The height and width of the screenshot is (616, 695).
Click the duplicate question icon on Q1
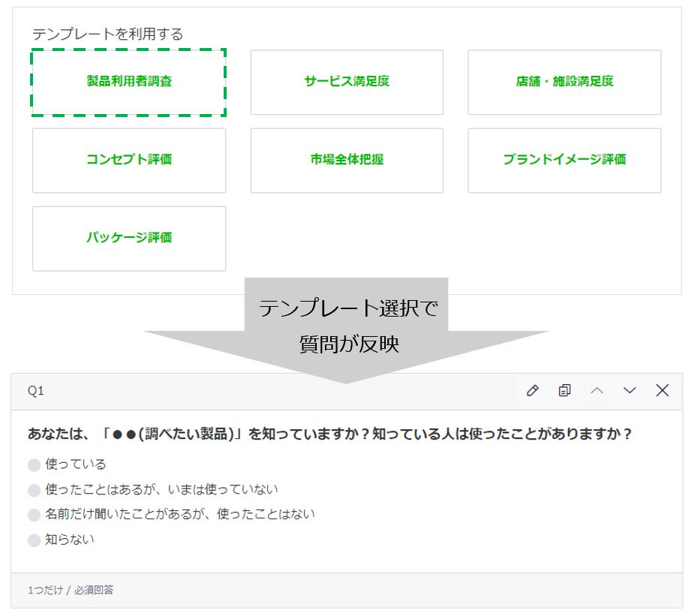pos(564,390)
